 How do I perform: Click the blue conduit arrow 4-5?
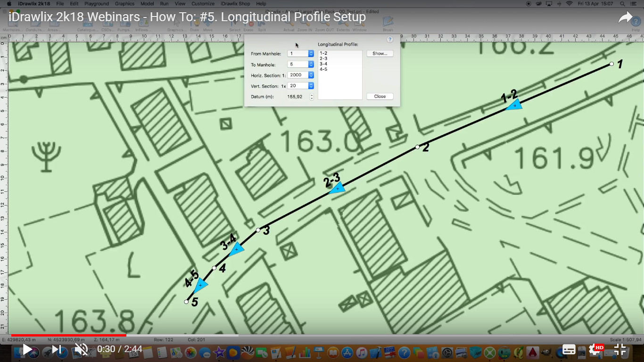(200, 285)
